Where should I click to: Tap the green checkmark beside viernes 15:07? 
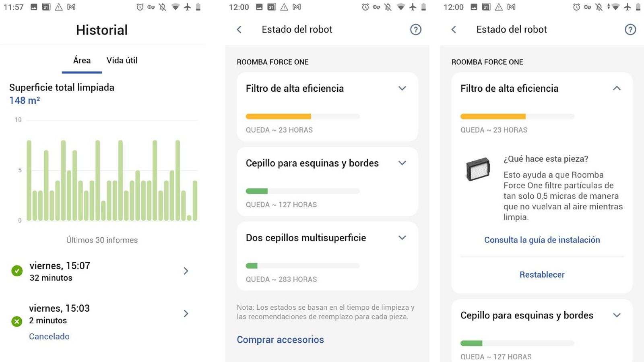pyautogui.click(x=16, y=271)
